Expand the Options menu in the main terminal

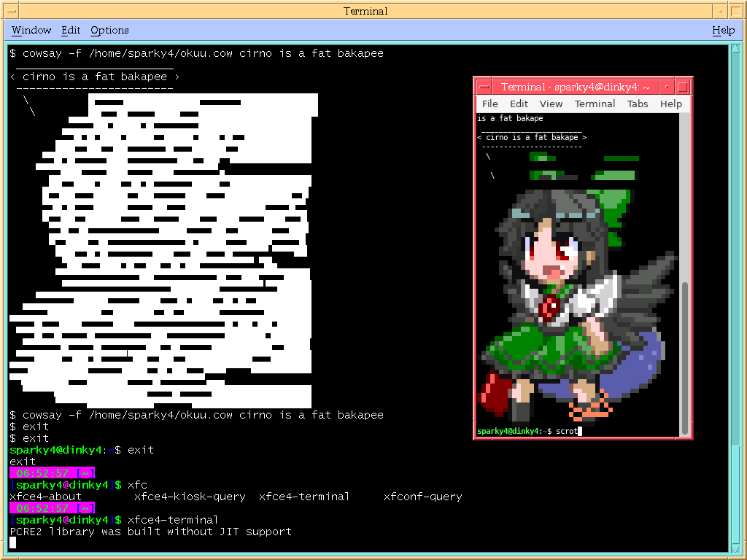coord(109,30)
